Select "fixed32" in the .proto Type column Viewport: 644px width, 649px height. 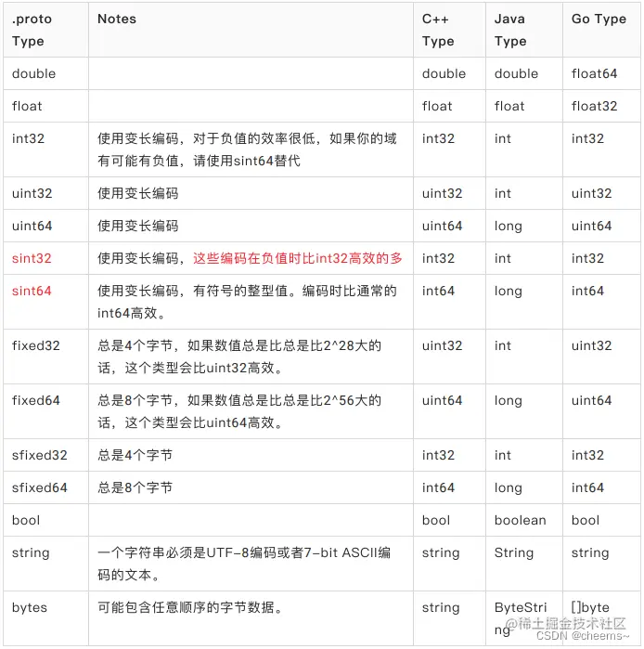(35, 345)
